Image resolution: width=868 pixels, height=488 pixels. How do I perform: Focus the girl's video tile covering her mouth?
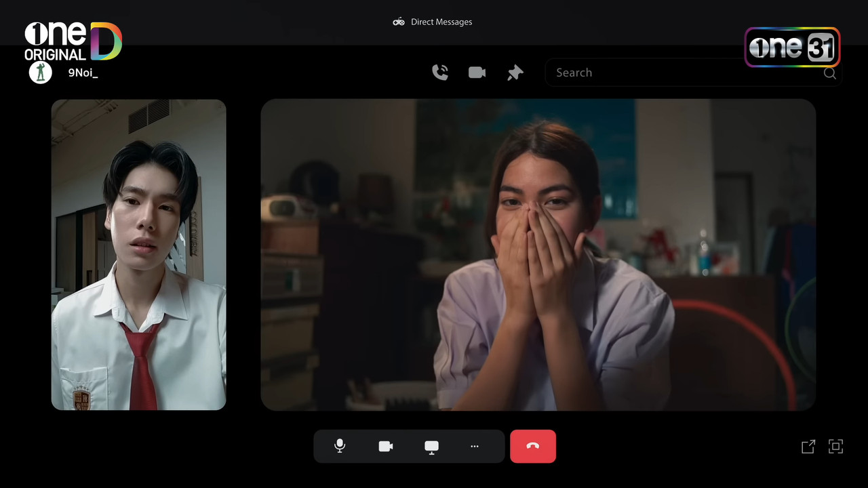click(538, 255)
